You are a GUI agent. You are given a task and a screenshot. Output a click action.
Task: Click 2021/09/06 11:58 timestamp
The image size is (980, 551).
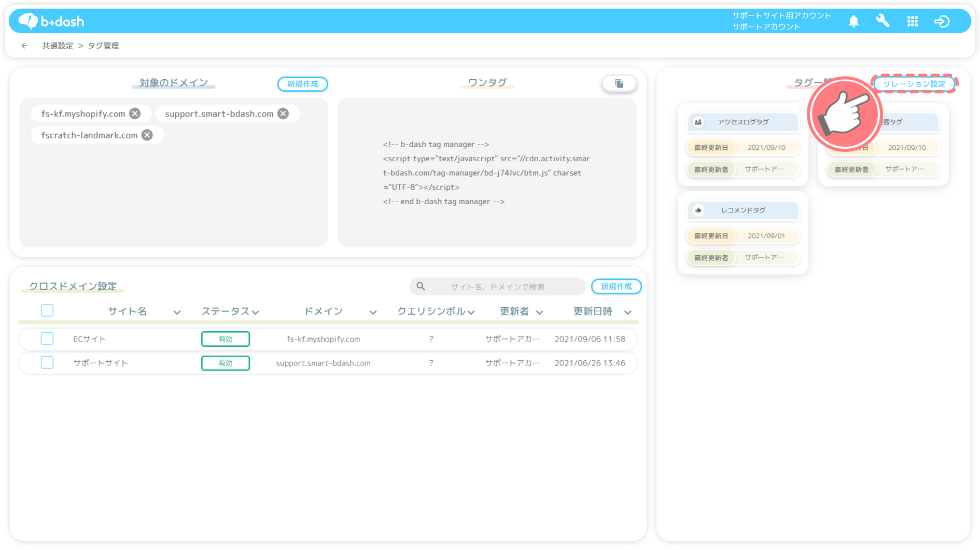point(590,339)
